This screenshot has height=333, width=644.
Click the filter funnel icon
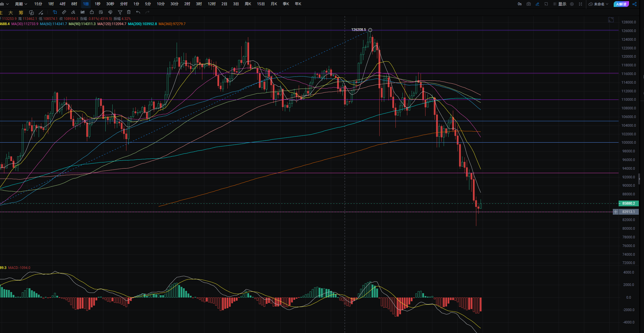[x=120, y=12]
